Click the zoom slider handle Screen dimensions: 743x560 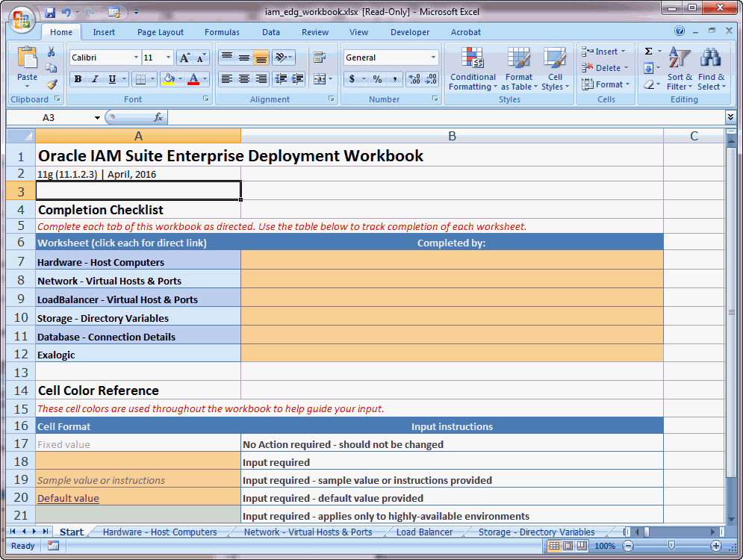point(671,546)
